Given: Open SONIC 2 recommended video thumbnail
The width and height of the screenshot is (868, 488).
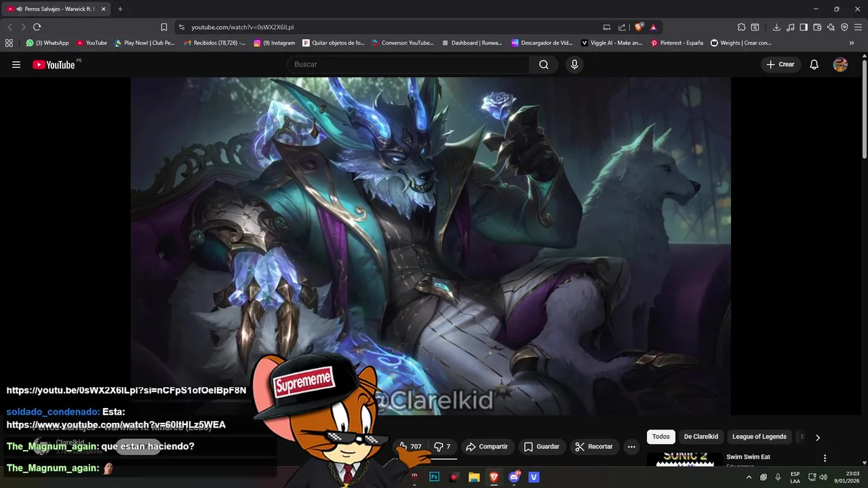Looking at the screenshot, I should tap(685, 460).
